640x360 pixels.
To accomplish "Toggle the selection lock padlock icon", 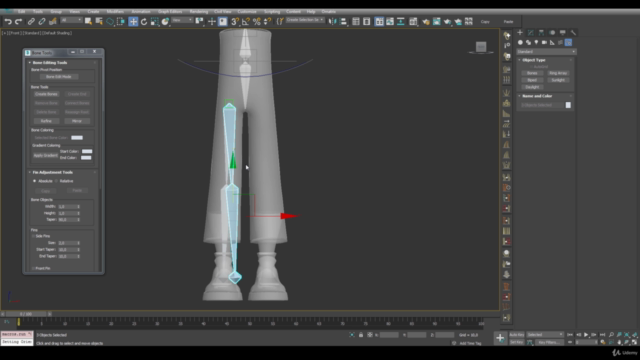I will 361,335.
